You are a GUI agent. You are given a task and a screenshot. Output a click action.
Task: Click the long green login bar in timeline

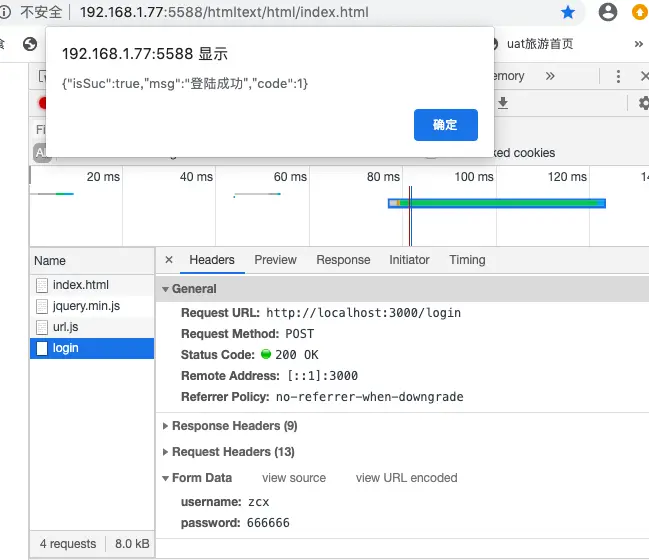497,203
